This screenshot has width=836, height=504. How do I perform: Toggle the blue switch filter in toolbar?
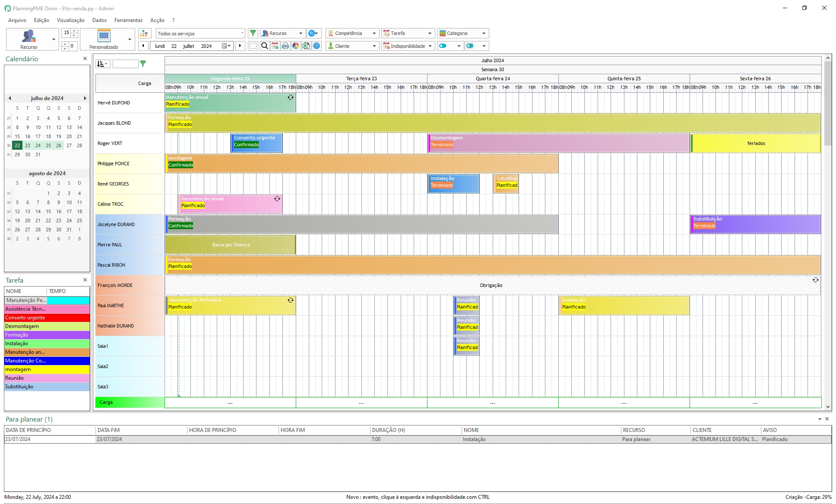(443, 46)
